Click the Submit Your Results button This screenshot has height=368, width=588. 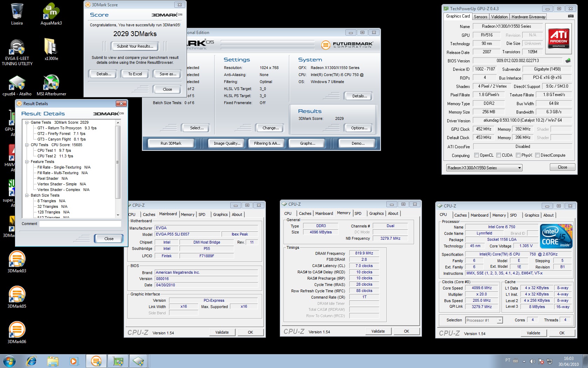[135, 46]
